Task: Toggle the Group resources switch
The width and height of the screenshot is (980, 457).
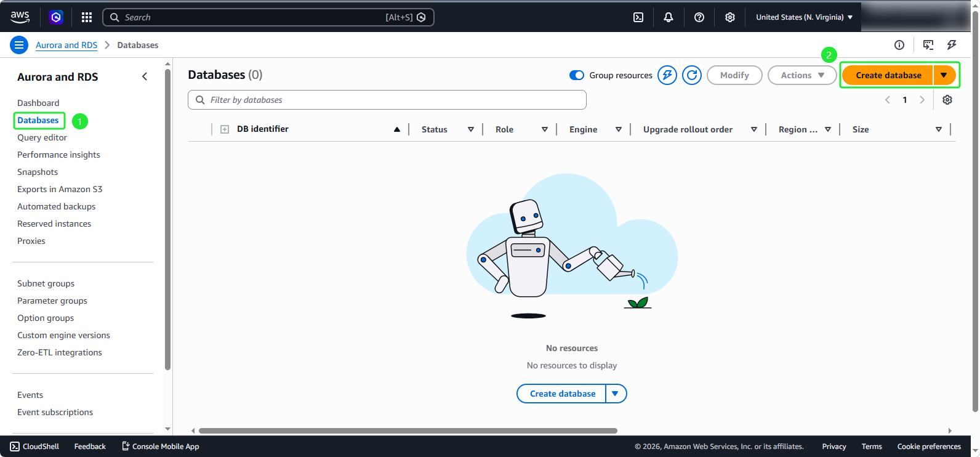Action: tap(577, 75)
